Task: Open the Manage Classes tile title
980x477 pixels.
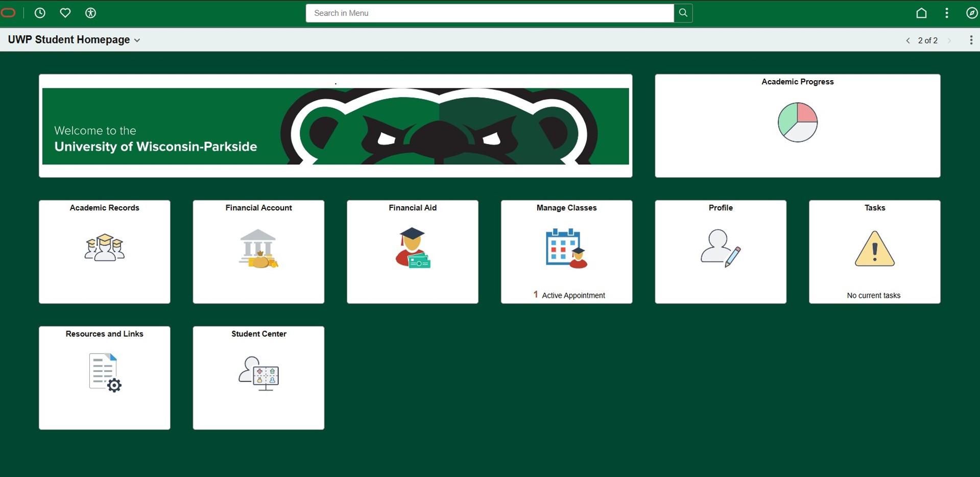Action: (x=567, y=208)
